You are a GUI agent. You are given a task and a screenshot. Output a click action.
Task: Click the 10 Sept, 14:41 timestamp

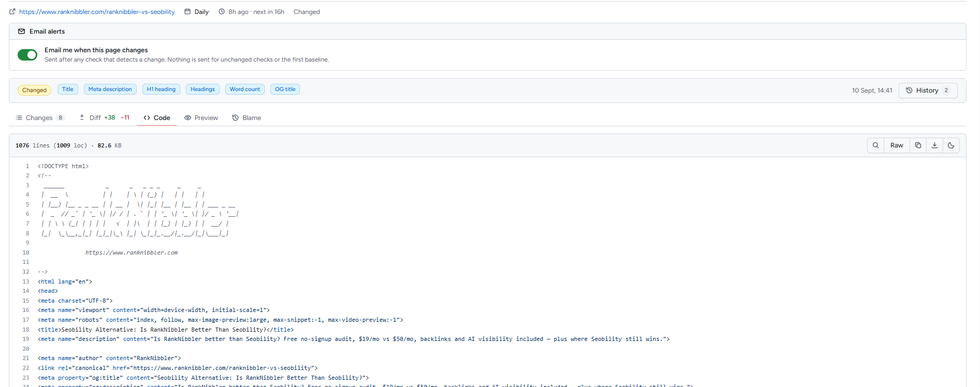pyautogui.click(x=872, y=91)
